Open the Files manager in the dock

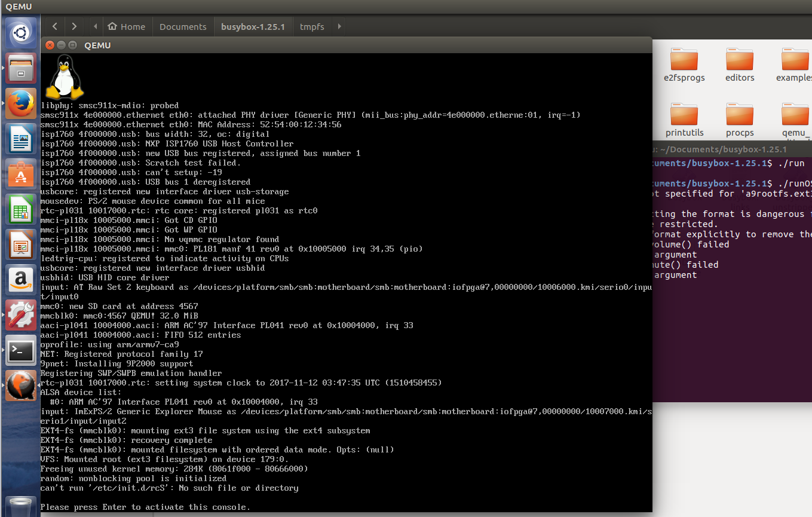(22, 68)
